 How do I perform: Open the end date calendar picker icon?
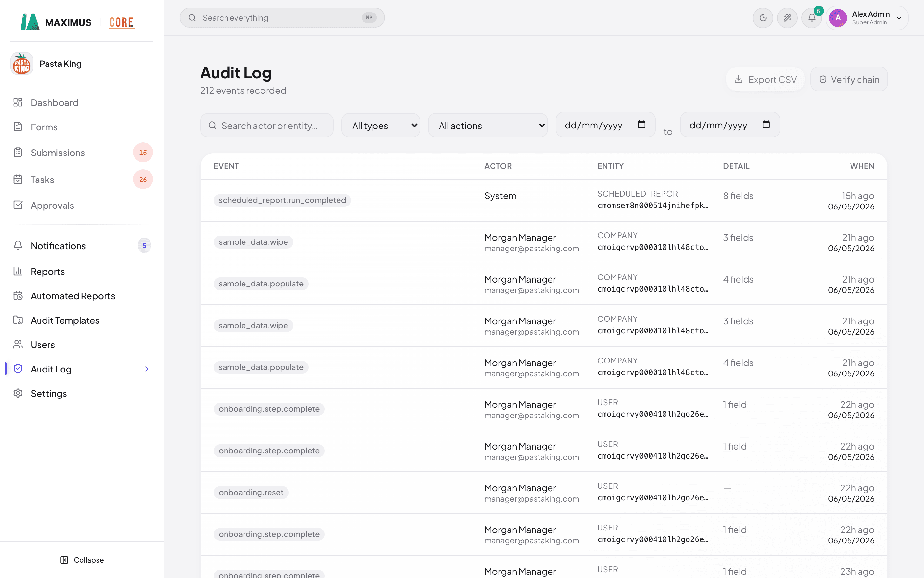766,125
